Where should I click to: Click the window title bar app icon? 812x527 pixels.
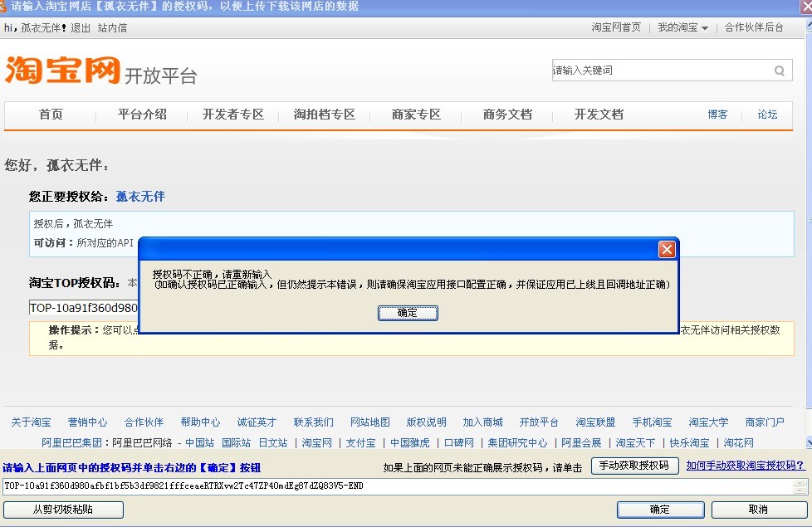tap(2, 6)
